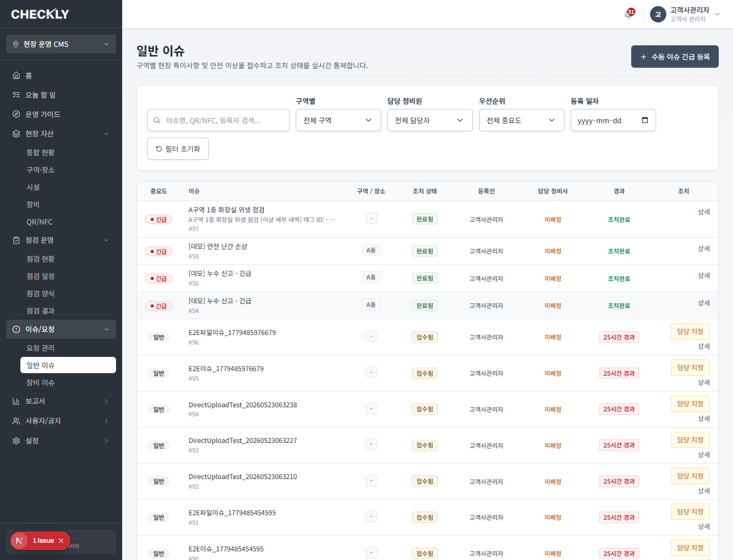Screen dimensions: 733x560
Task: Click 담당 지정 for issue #96
Action: (x=690, y=331)
